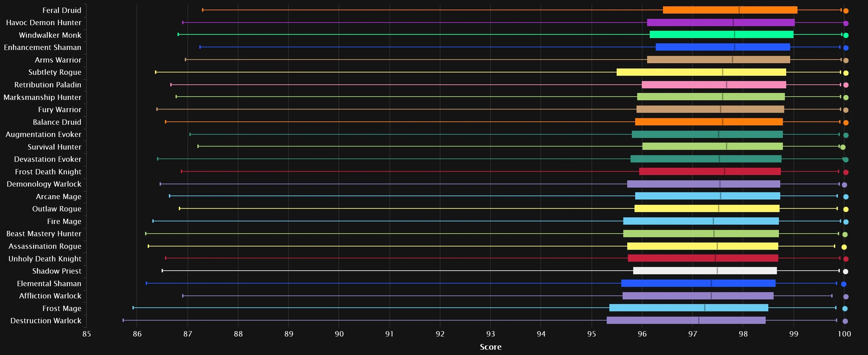Select the Subtlety Rogue label

click(x=55, y=72)
